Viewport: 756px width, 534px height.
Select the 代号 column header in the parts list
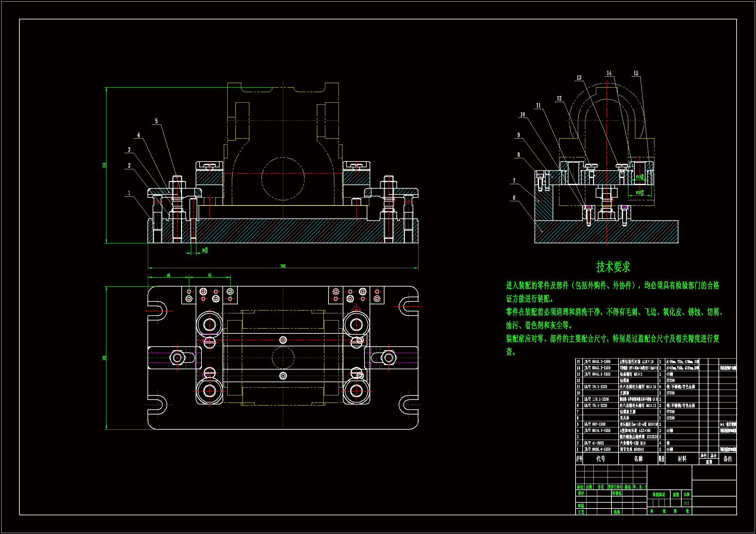[x=600, y=459]
